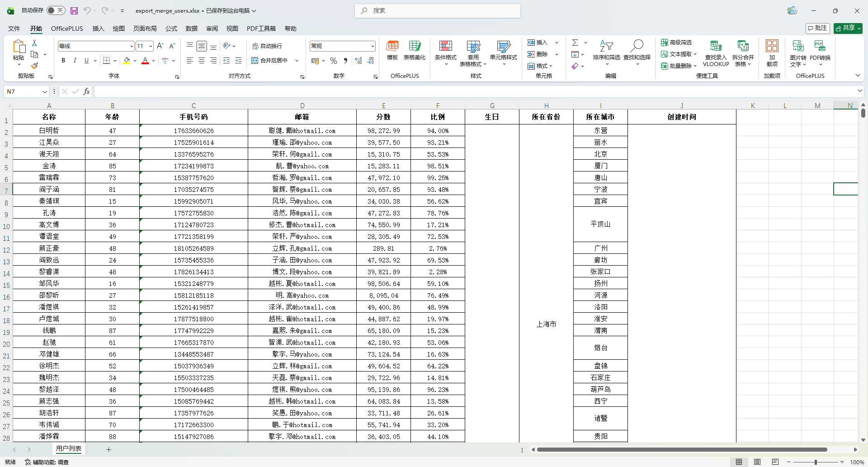Open the font name dropdown
The image size is (868, 467).
[x=131, y=46]
